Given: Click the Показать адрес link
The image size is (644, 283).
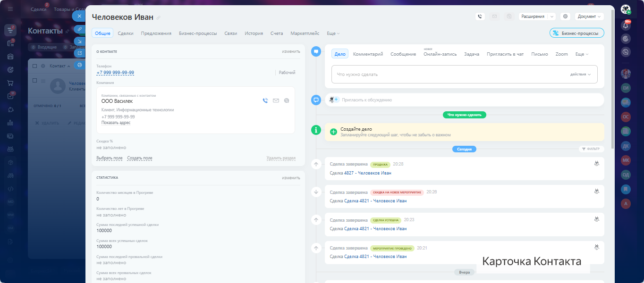Looking at the screenshot, I should [x=116, y=123].
